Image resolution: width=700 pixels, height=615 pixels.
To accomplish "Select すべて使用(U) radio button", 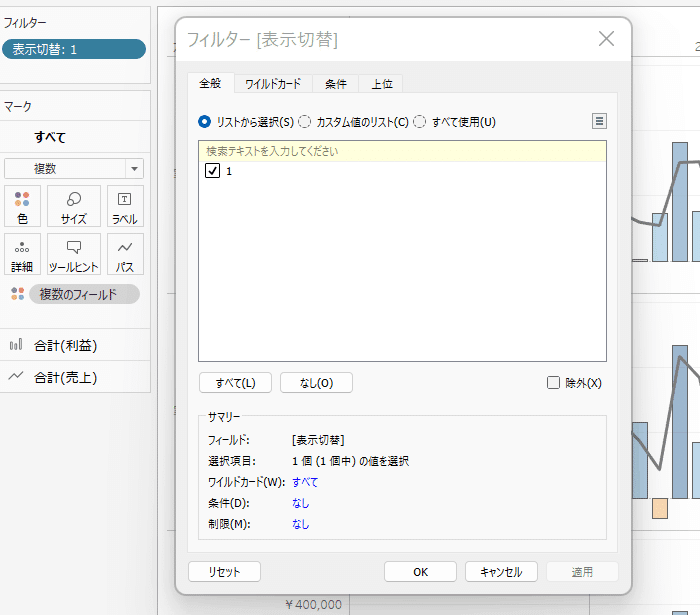I will tap(420, 121).
